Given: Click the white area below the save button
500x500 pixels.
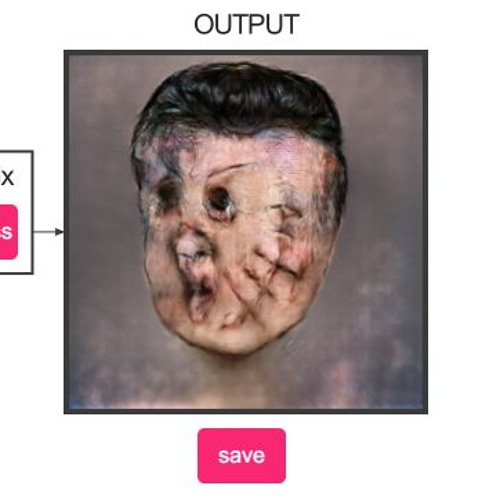Looking at the screenshot, I should (x=242, y=492).
